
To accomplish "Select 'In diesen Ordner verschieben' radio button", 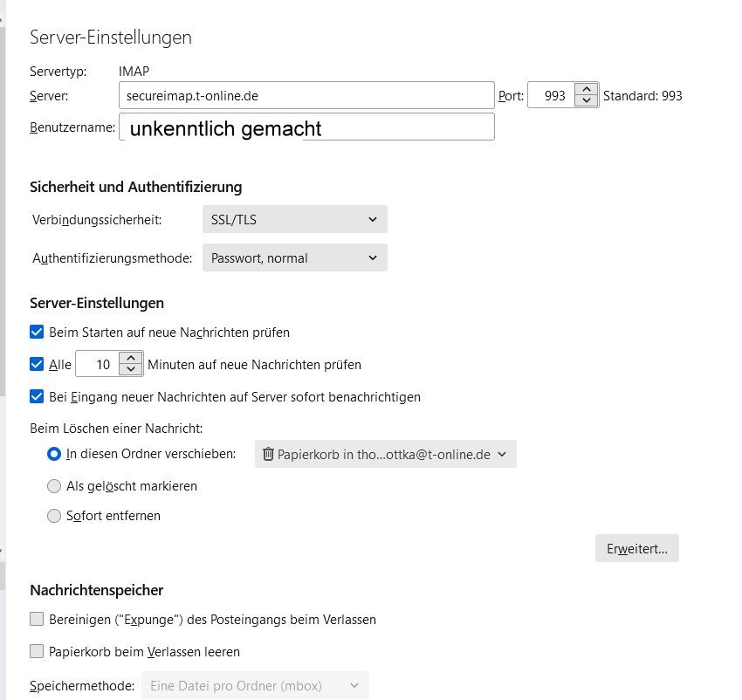I will point(54,455).
